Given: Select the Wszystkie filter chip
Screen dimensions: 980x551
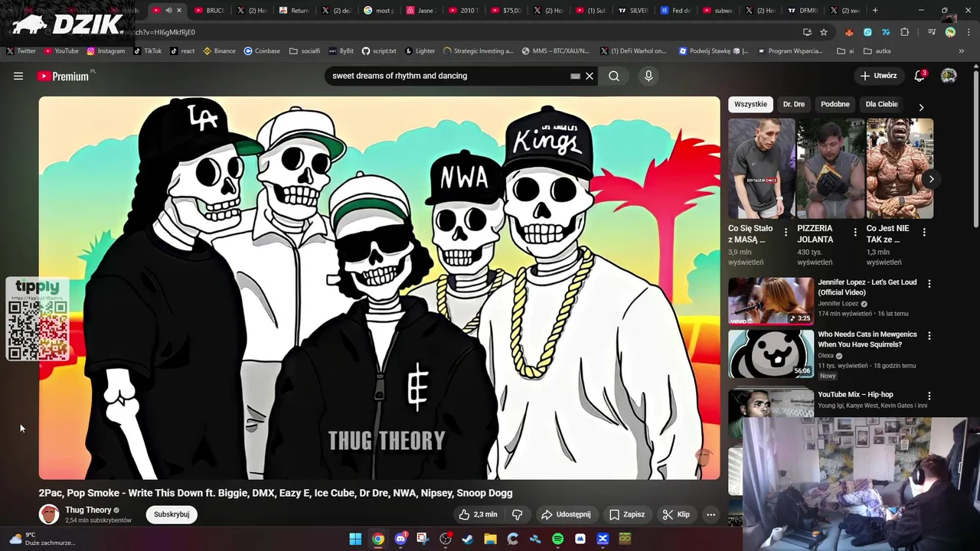Looking at the screenshot, I should coord(750,104).
